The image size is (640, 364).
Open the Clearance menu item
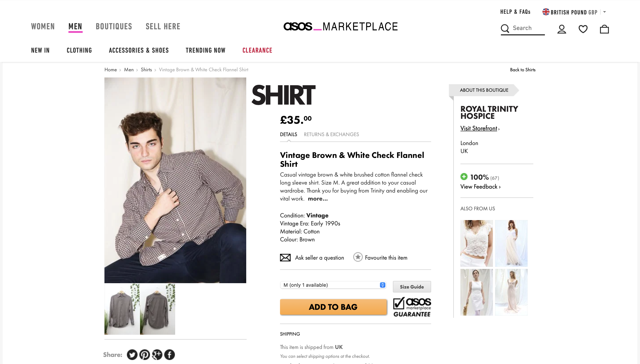coord(257,50)
